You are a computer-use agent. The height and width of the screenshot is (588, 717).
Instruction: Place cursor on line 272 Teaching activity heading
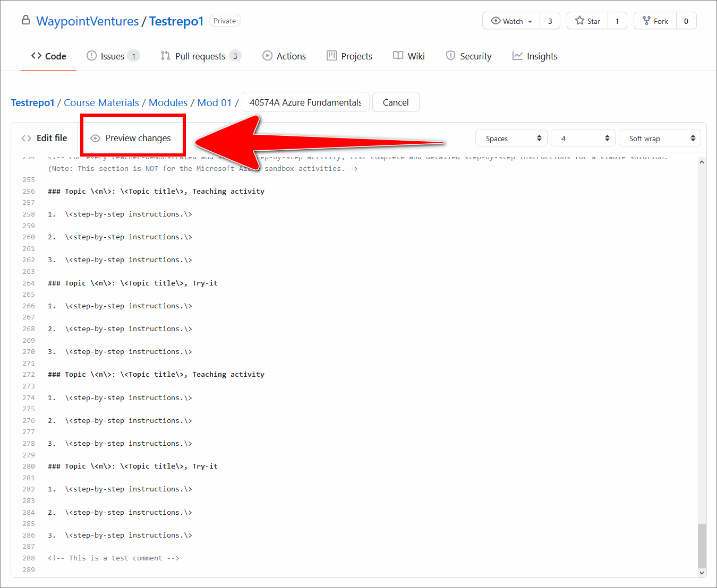[x=156, y=375]
